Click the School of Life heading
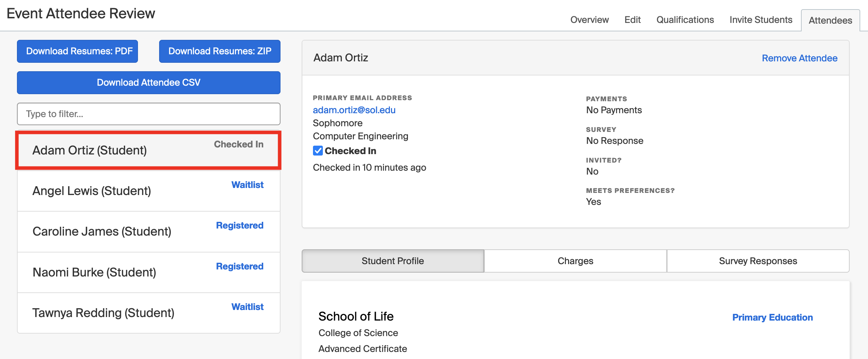The height and width of the screenshot is (359, 868). pyautogui.click(x=356, y=316)
